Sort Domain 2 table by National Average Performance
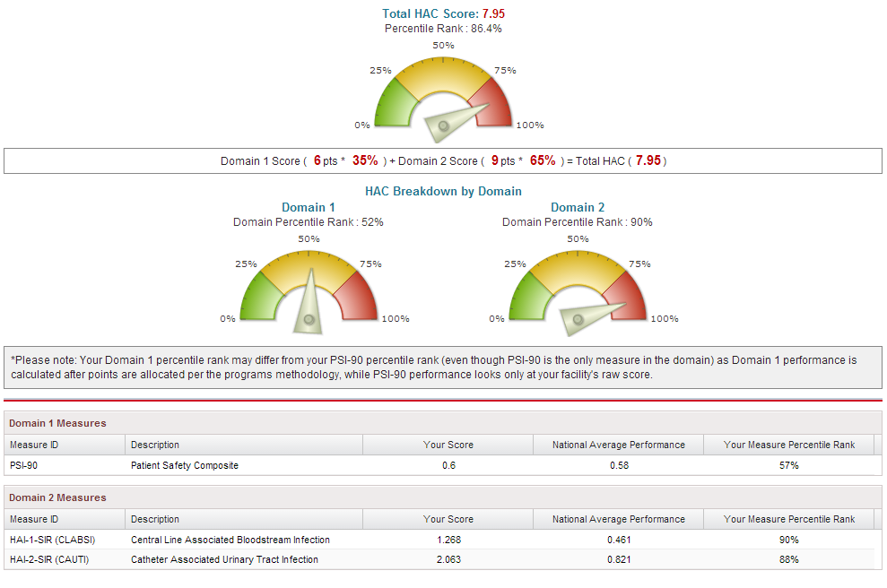 pos(618,519)
